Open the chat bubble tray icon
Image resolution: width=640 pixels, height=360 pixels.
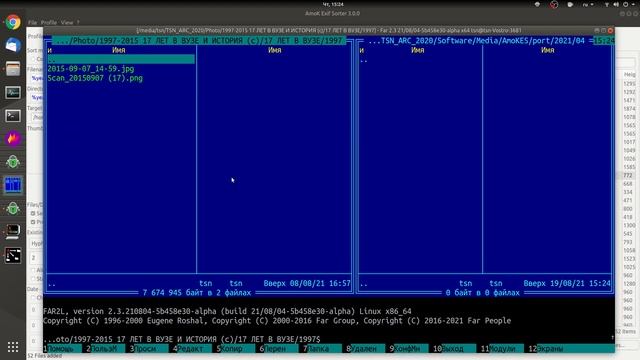click(x=570, y=4)
